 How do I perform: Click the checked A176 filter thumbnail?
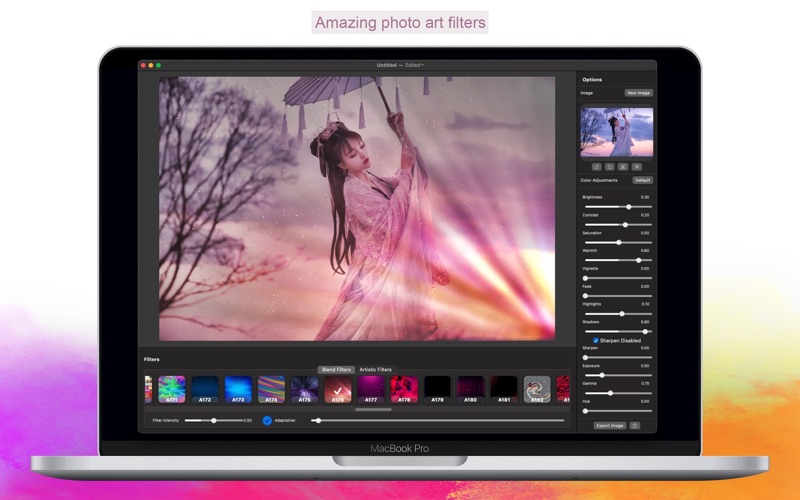pyautogui.click(x=338, y=389)
